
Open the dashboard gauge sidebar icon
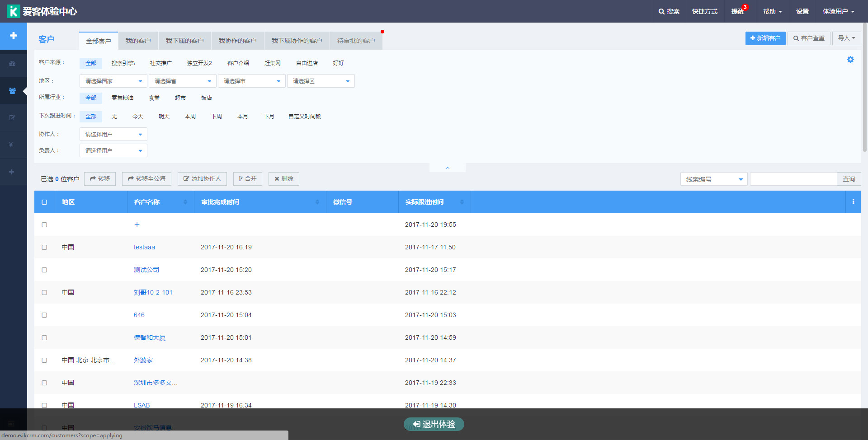[12, 63]
